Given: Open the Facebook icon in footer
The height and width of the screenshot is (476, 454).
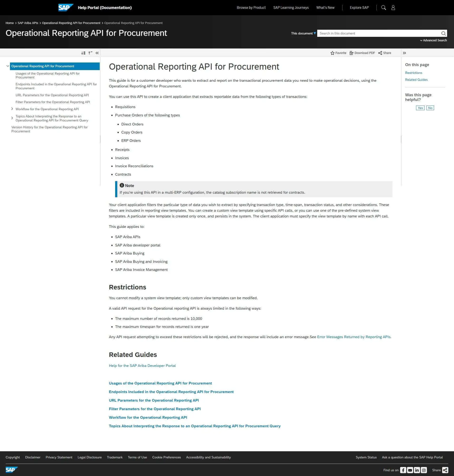Looking at the screenshot, I should pyautogui.click(x=403, y=470).
